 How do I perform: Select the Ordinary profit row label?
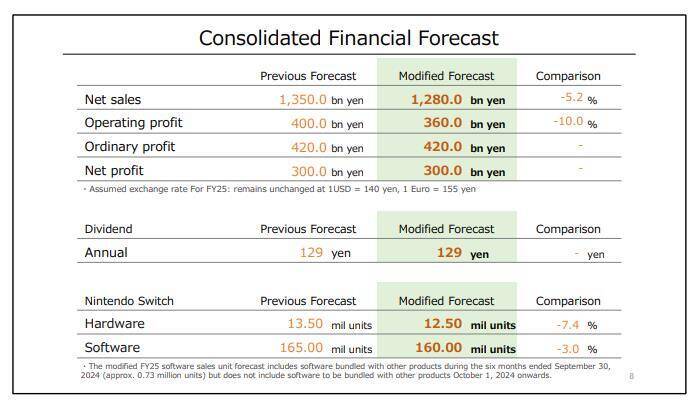[x=129, y=147]
